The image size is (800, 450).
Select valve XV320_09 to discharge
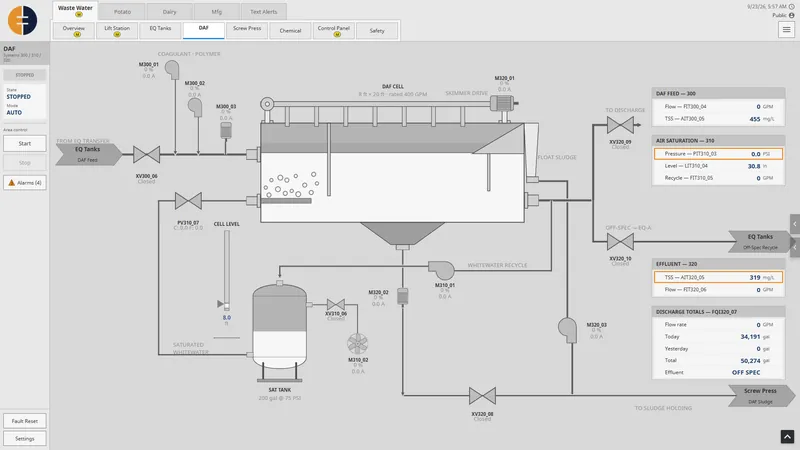tap(620, 125)
